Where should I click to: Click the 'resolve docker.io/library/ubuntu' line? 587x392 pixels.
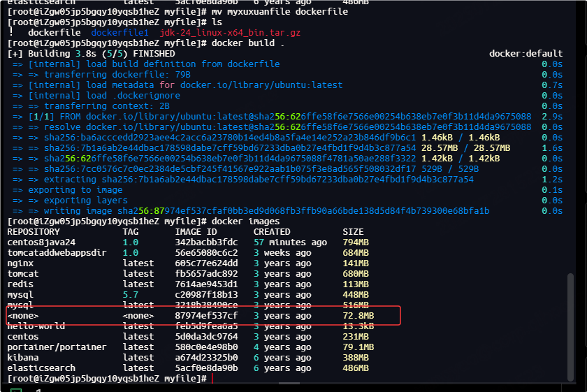point(287,127)
